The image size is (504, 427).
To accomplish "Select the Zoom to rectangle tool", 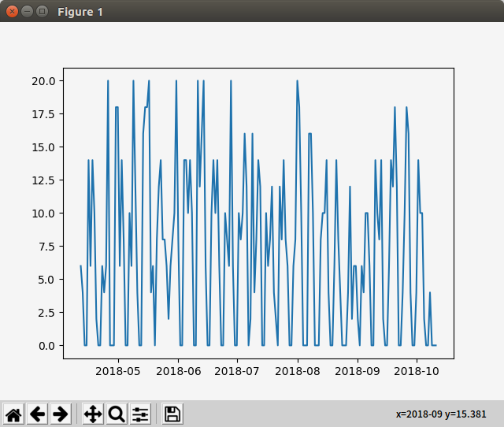I will pyautogui.click(x=117, y=414).
